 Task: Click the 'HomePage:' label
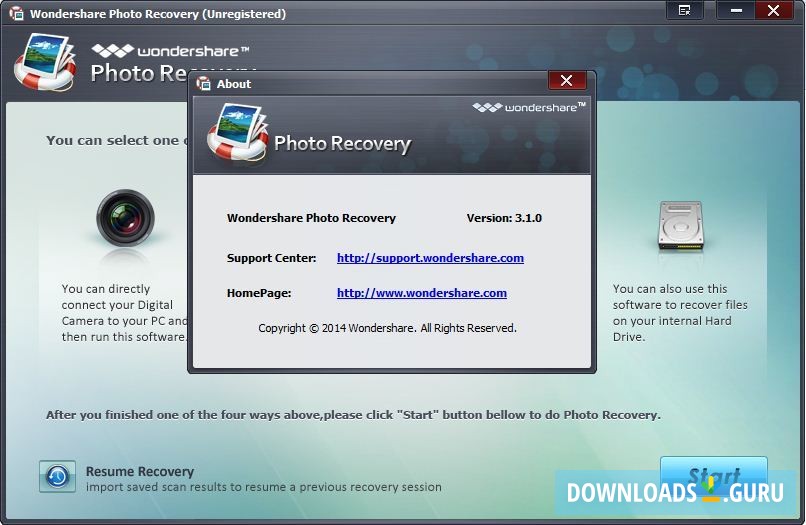click(x=259, y=293)
